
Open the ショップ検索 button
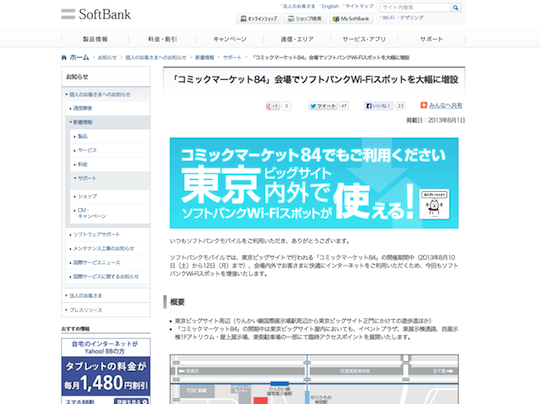pyautogui.click(x=305, y=19)
